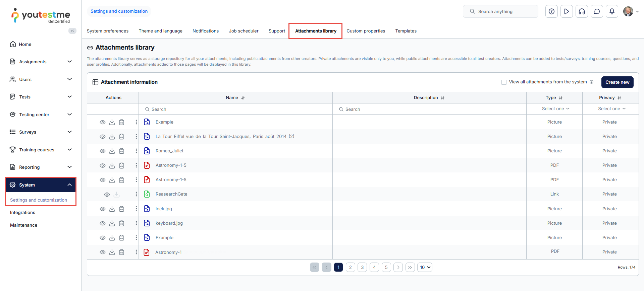Screen dimensions: 644x291
Task: Switch to the Custom properties tab
Action: (366, 31)
